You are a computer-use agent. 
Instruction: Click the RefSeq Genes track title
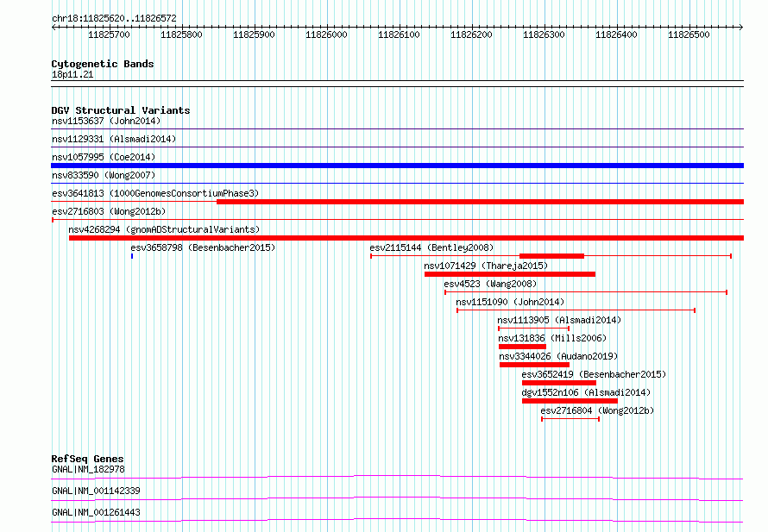pos(87,459)
